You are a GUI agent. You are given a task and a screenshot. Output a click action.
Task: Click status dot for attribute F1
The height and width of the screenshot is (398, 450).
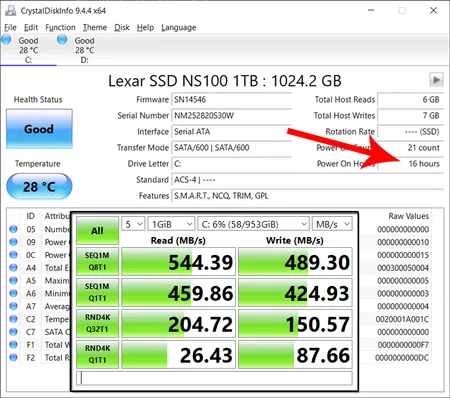tap(13, 345)
